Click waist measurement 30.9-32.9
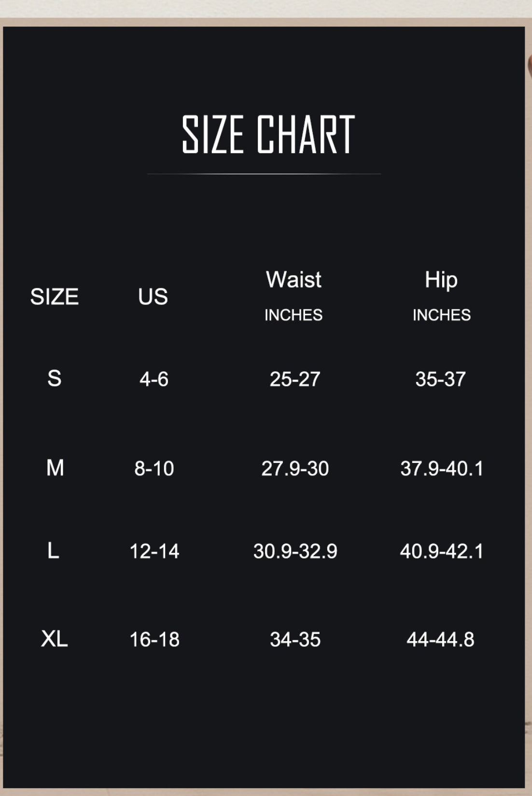The image size is (532, 796). (x=295, y=551)
